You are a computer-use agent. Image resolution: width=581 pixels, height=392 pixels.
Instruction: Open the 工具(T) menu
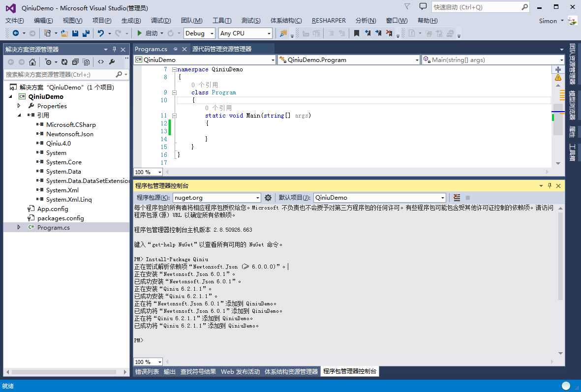(222, 21)
